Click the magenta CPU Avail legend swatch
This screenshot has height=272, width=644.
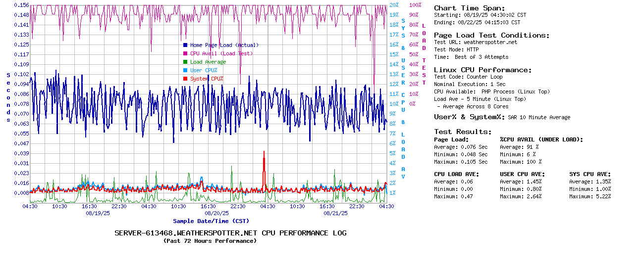[185, 53]
